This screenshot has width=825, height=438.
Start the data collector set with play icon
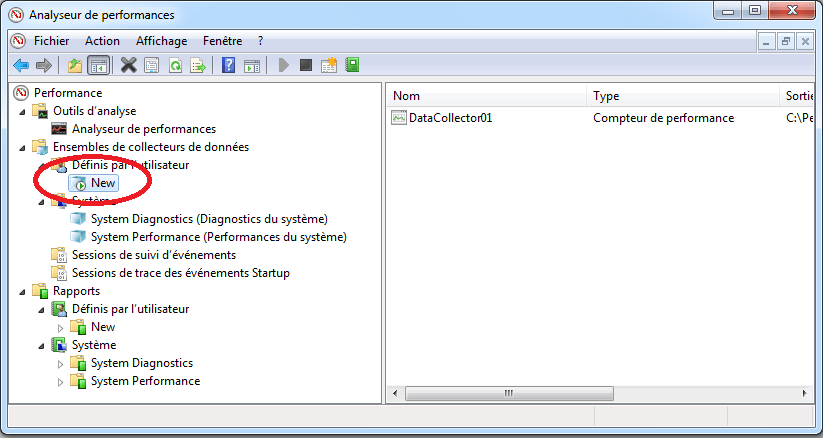[284, 65]
